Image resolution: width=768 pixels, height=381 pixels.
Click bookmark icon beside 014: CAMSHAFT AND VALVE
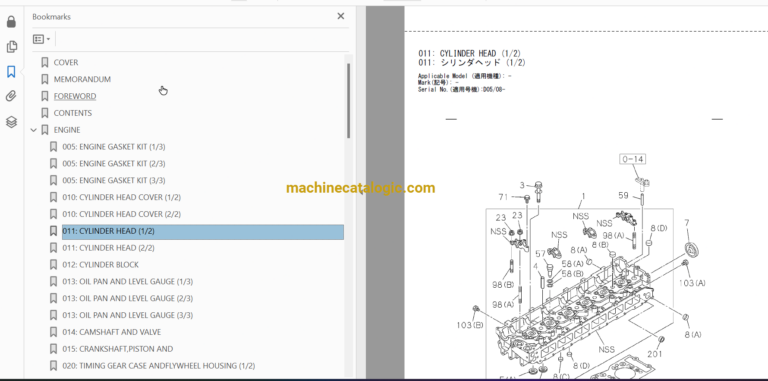click(x=53, y=332)
